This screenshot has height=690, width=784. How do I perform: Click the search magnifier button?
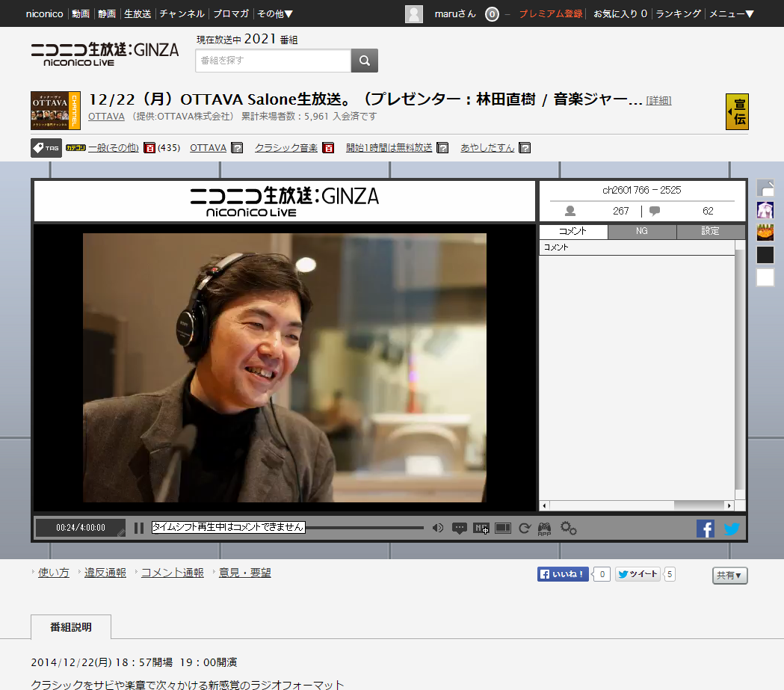(x=365, y=61)
